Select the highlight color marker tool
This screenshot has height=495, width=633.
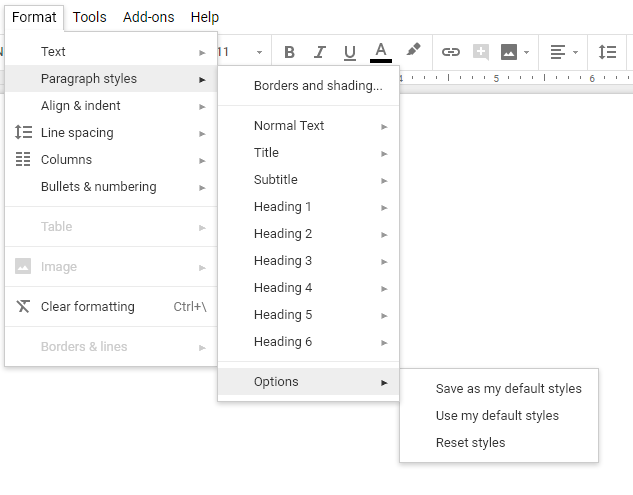(x=413, y=51)
